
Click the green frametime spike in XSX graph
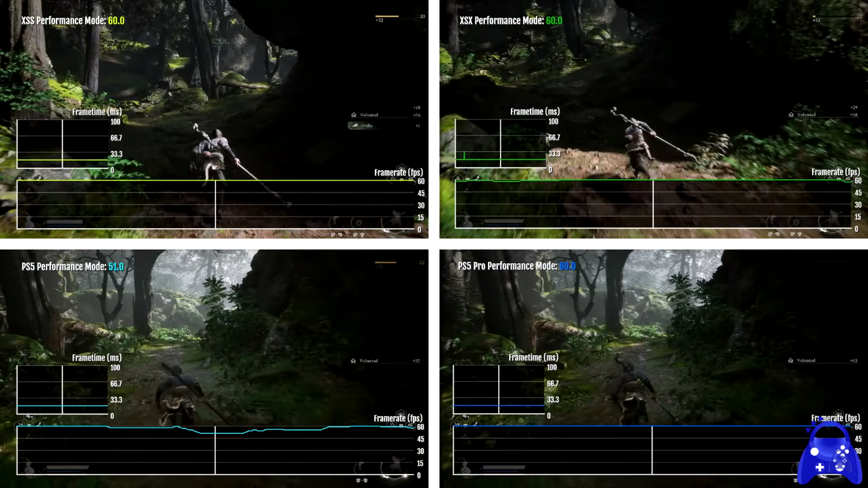(465, 155)
